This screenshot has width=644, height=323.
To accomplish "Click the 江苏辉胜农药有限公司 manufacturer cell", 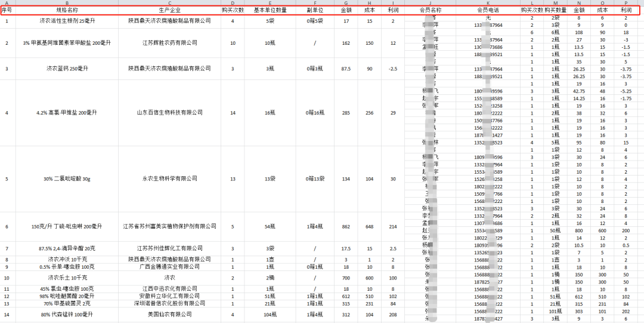I will 169,43.
